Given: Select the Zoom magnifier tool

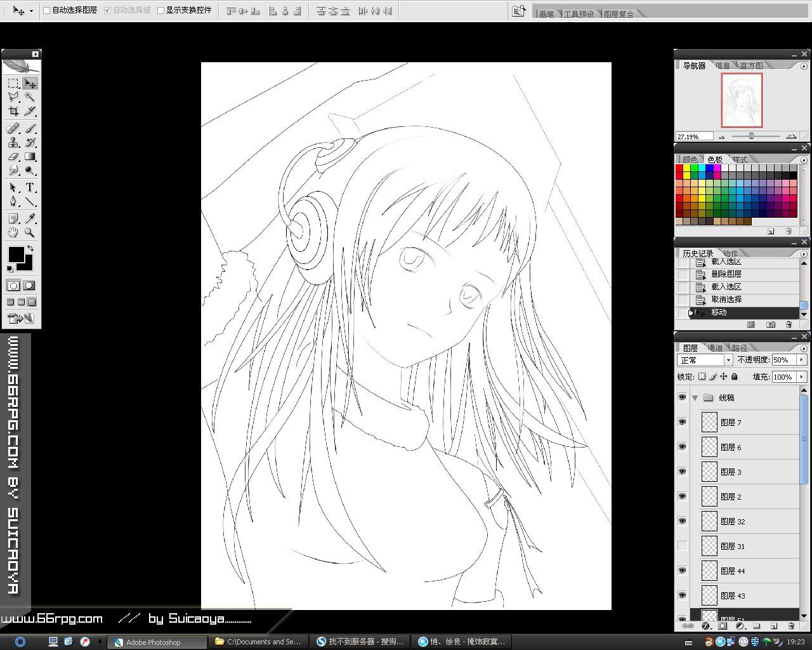Looking at the screenshot, I should click(29, 233).
